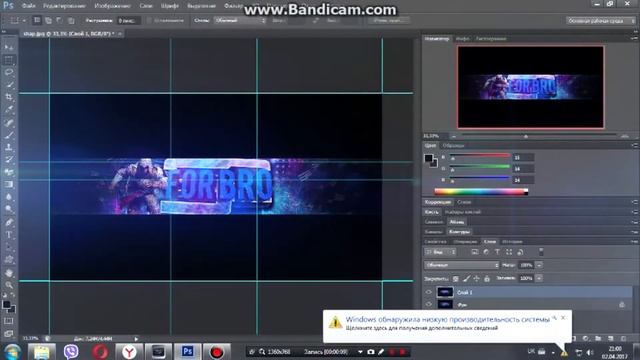640x360 pixels.
Task: Select the Quick Selection tool
Action: [x=9, y=85]
